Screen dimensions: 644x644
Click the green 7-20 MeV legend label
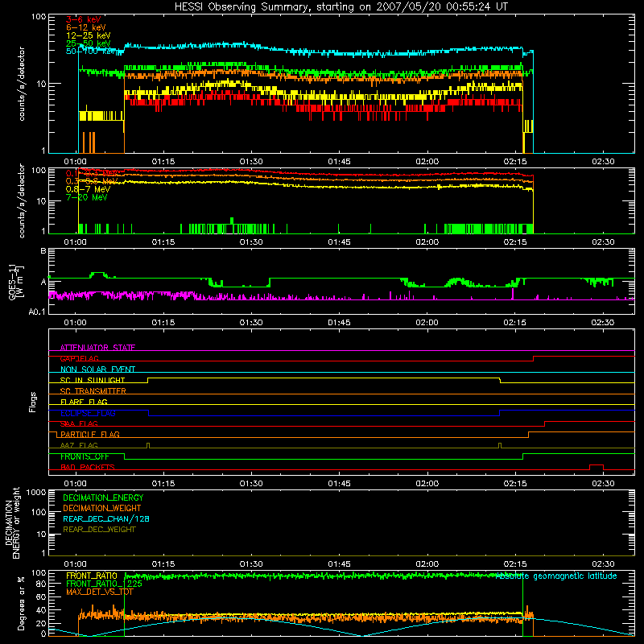click(86, 197)
